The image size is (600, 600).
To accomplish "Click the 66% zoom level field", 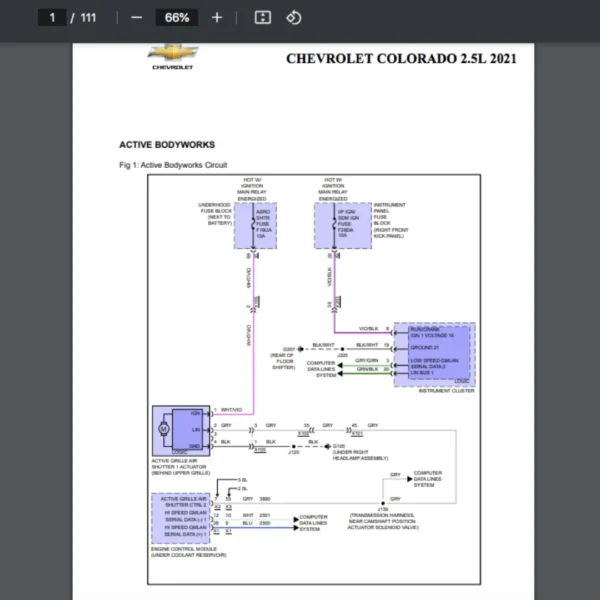I will tap(177, 18).
